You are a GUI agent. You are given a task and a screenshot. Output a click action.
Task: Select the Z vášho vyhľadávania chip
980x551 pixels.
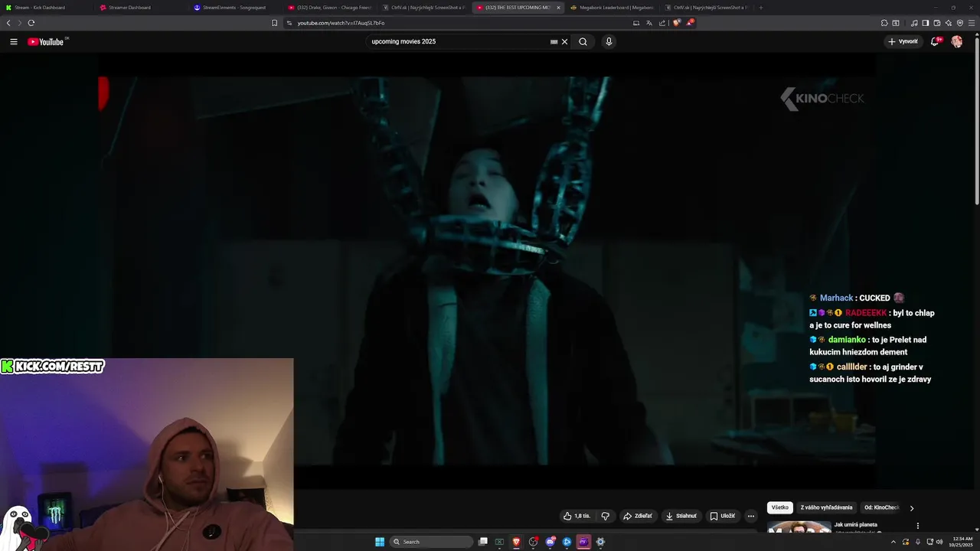point(826,507)
